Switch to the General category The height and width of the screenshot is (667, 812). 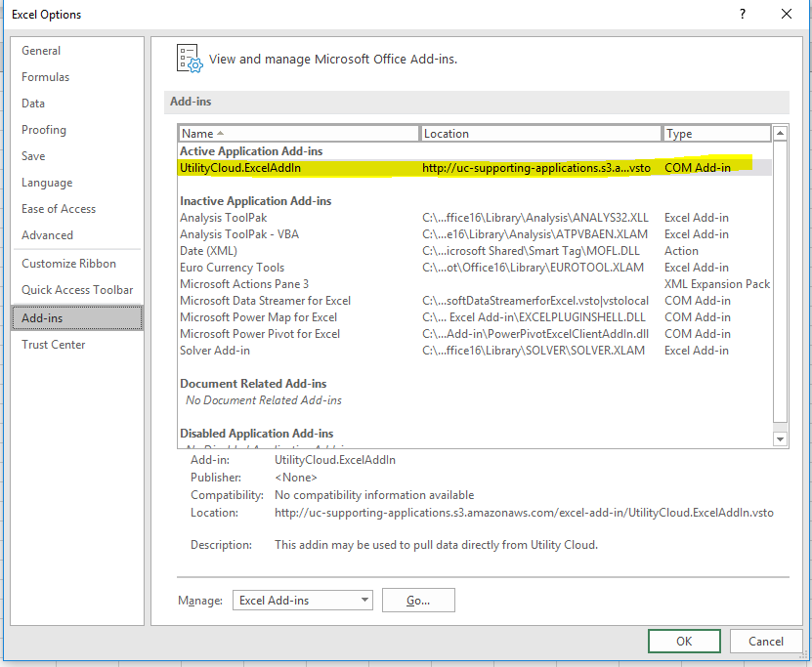point(41,51)
